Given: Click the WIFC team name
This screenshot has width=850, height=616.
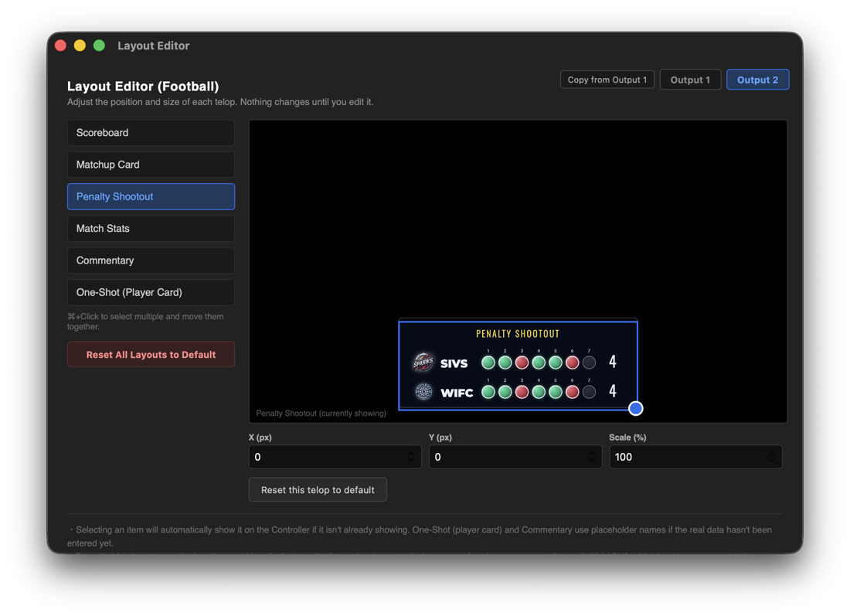Looking at the screenshot, I should point(457,393).
